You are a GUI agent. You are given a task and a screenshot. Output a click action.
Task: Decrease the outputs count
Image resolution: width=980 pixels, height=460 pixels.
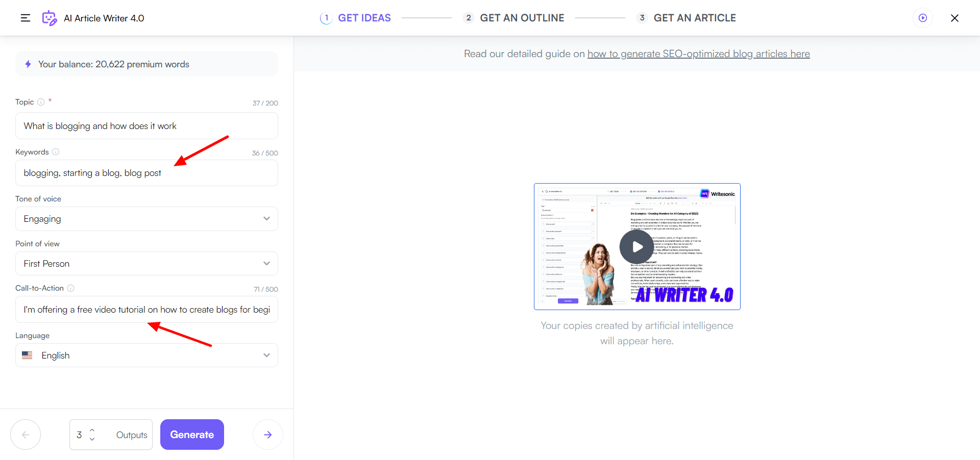(92, 439)
